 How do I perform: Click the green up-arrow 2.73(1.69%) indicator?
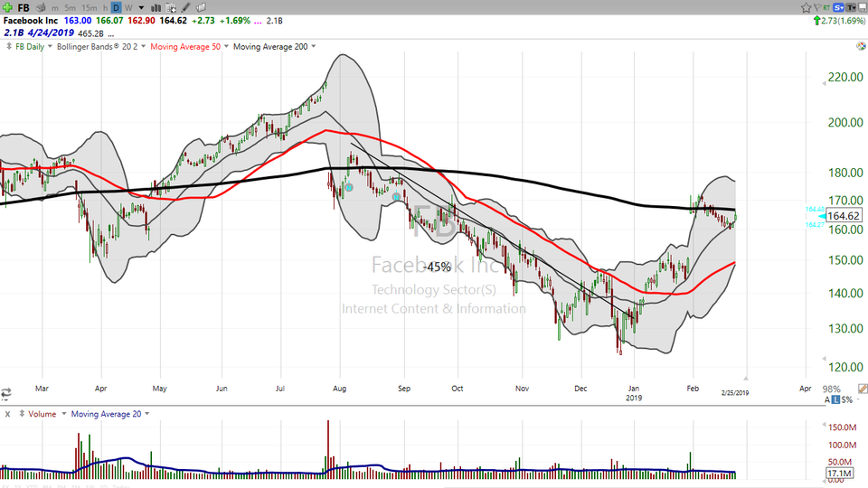pos(839,21)
